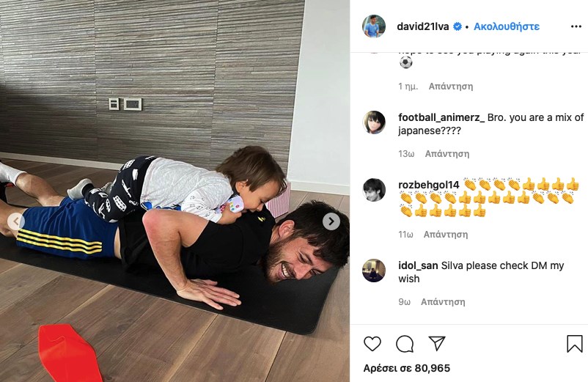Open david21lva profile picture

(x=374, y=26)
